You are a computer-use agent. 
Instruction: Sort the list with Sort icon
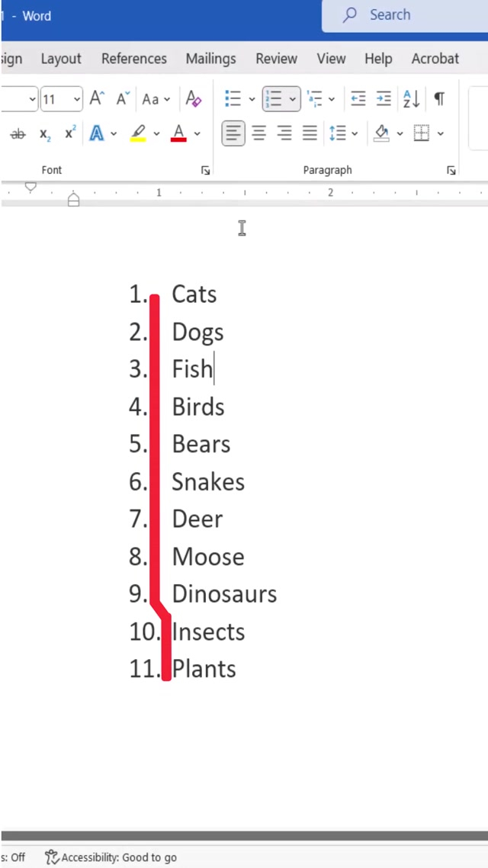point(411,98)
